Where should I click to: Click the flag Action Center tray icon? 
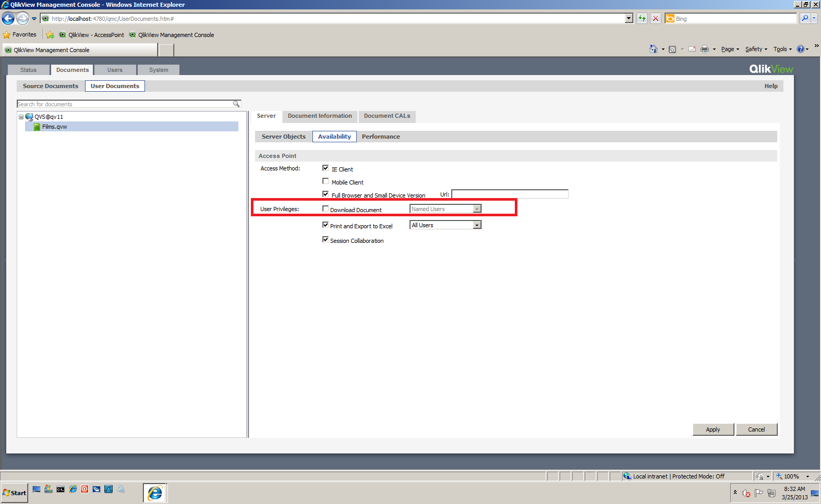click(758, 493)
